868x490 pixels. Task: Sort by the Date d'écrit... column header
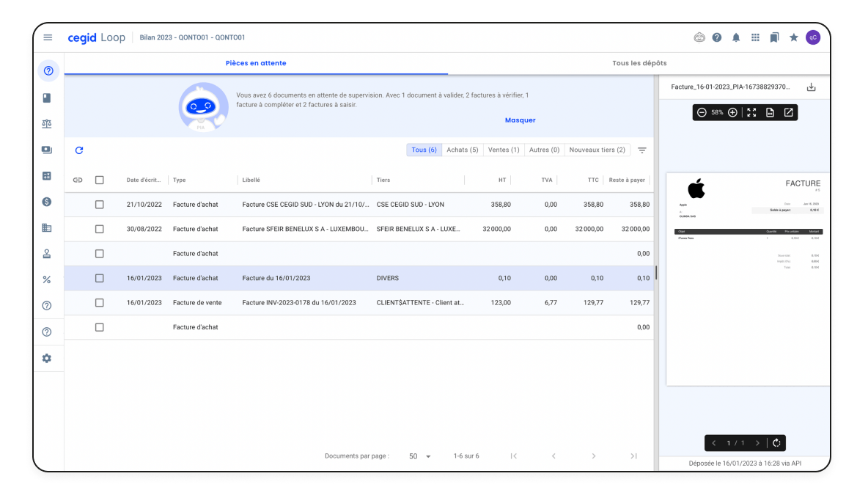[144, 180]
